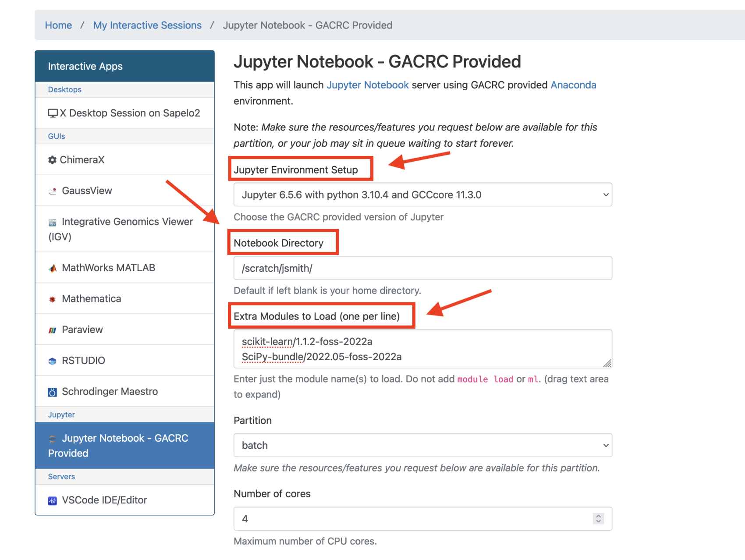This screenshot has width=745, height=560.
Task: Expand the Partition selection dropdown
Action: [422, 445]
